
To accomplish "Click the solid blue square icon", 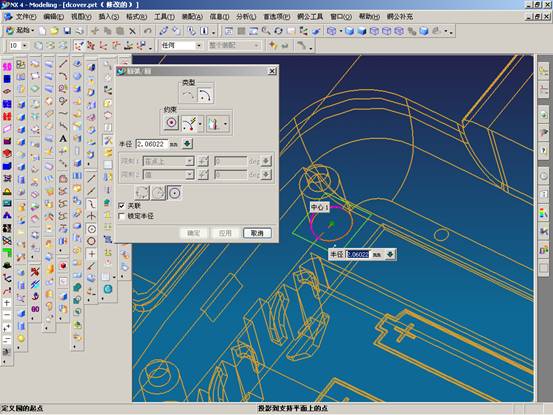I will 7,79.
